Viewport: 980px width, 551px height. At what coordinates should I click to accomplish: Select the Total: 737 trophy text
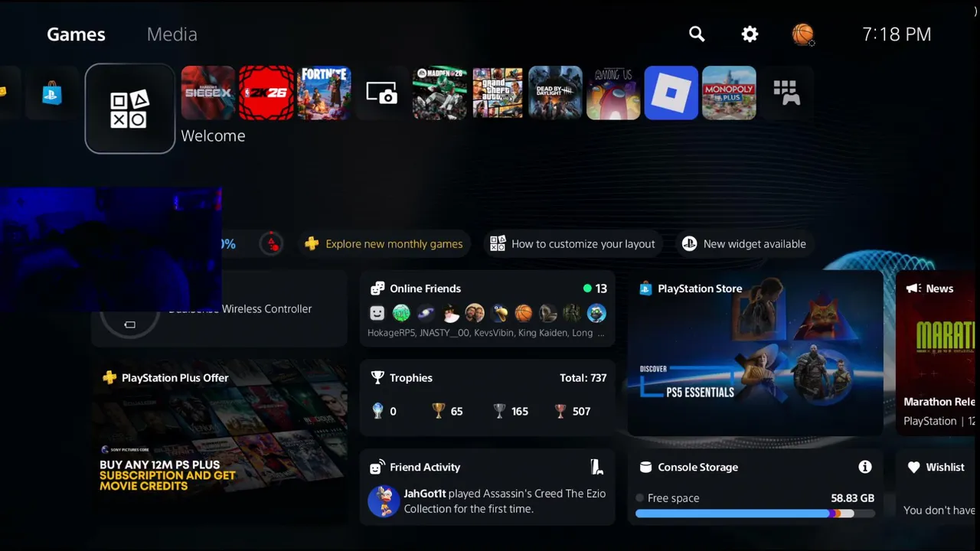[583, 378]
